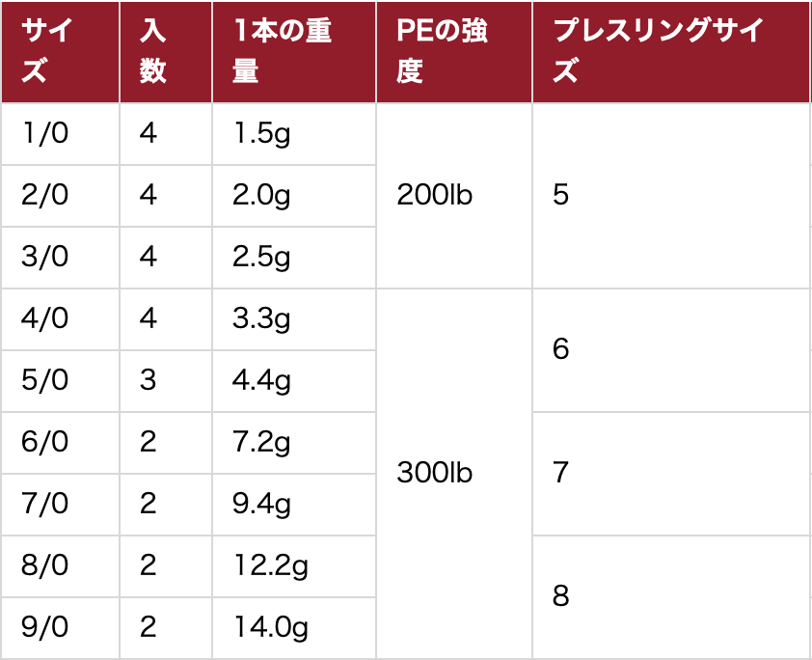
Task: Select the 14.0g weight cell
Action: [x=270, y=627]
